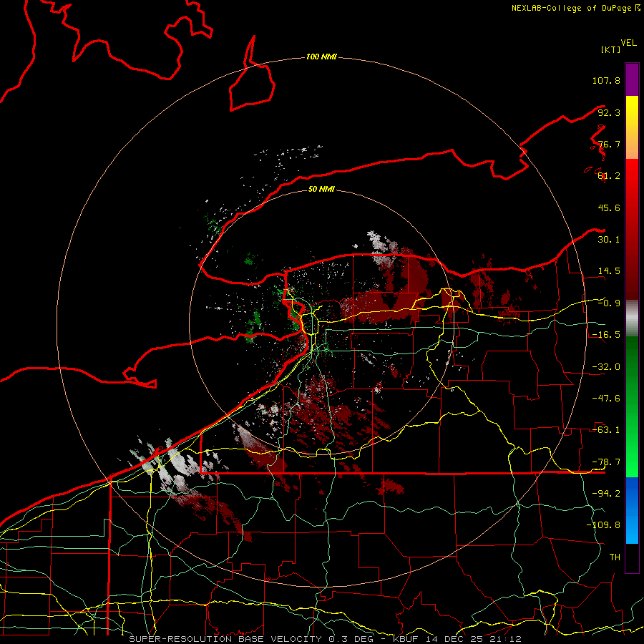Screen dimensions: 644x644
Task: Click the 30.1 legend value
Action: coord(609,240)
